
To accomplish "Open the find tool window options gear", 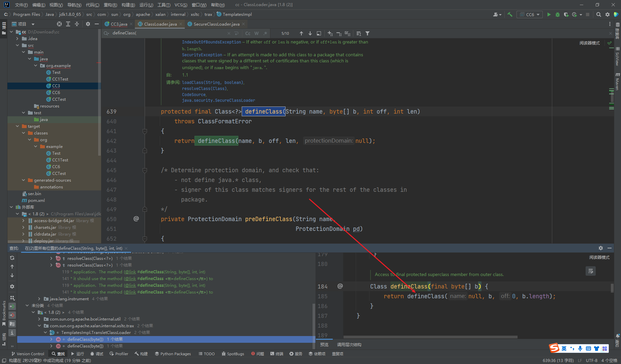I will [x=601, y=248].
